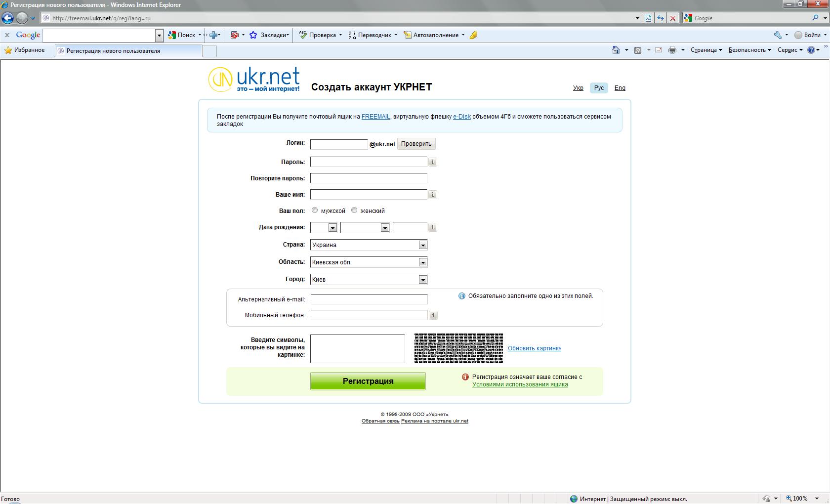Click the Повторите пароль field
This screenshot has height=504, width=830.
369,178
